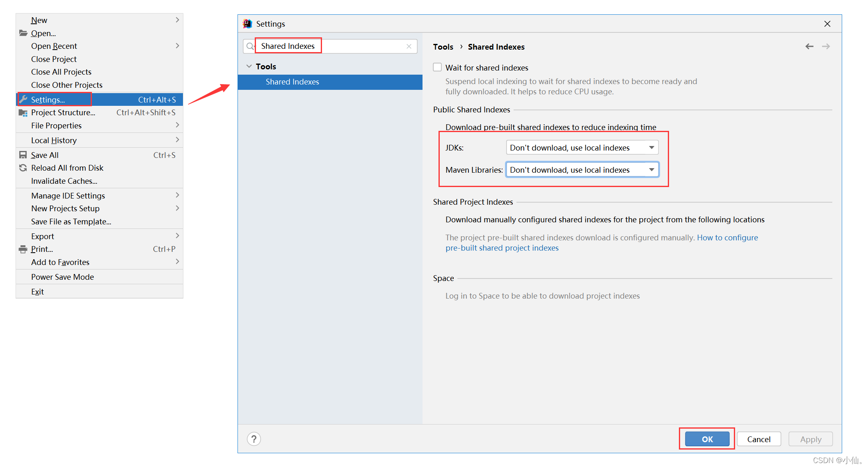Screen dimensions: 868x468
Task: Choose Power Save Mode menu item
Action: pos(62,277)
